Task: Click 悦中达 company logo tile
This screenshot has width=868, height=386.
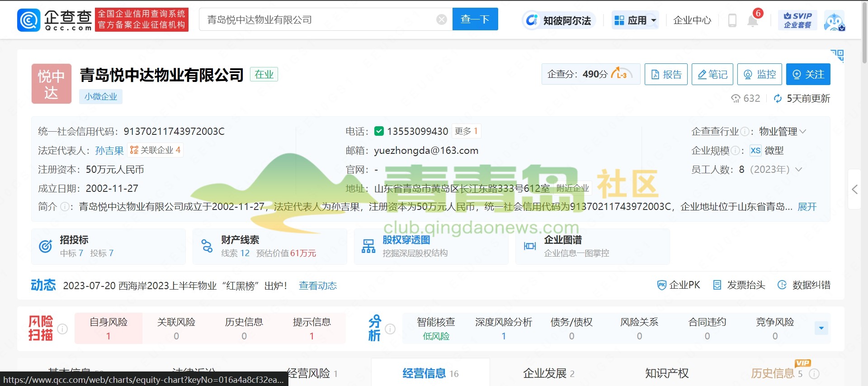Action: click(52, 84)
